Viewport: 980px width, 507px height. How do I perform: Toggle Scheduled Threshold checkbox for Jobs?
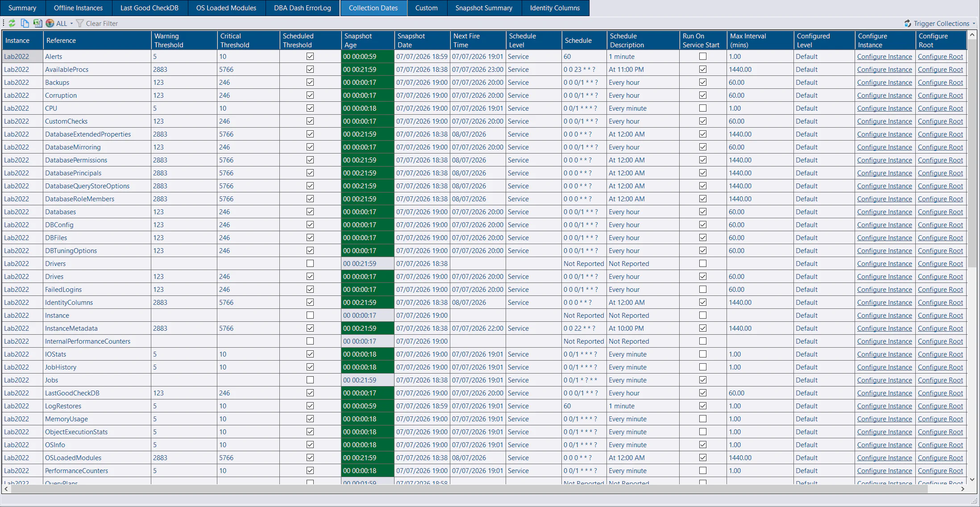[310, 380]
